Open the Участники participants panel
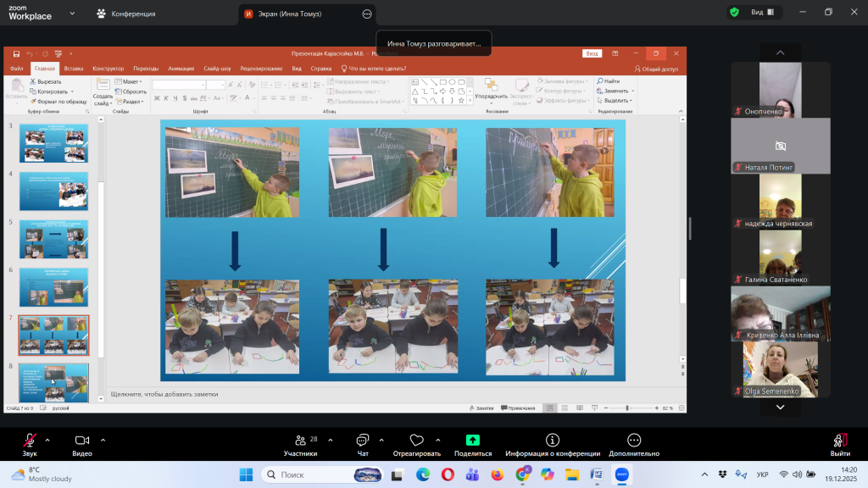 coord(300,441)
